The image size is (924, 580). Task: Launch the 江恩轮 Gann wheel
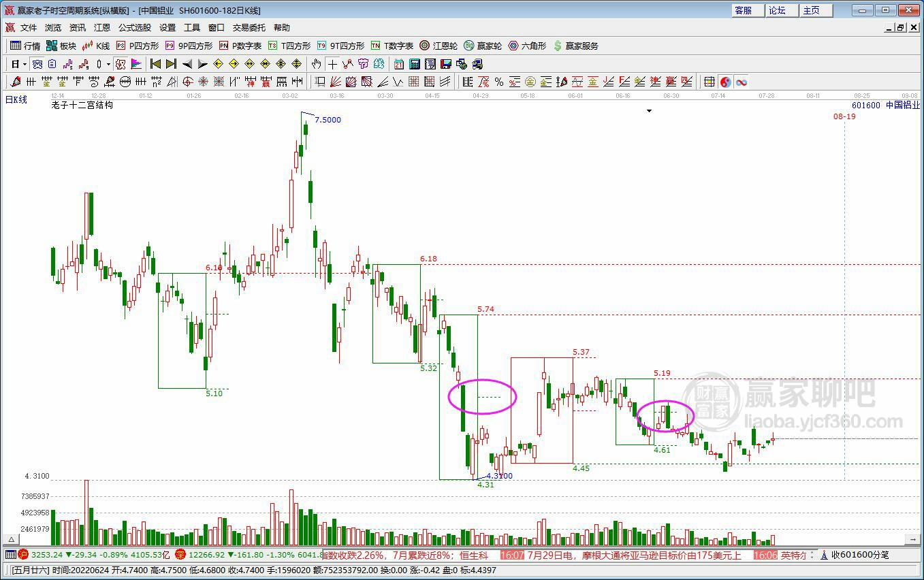439,46
